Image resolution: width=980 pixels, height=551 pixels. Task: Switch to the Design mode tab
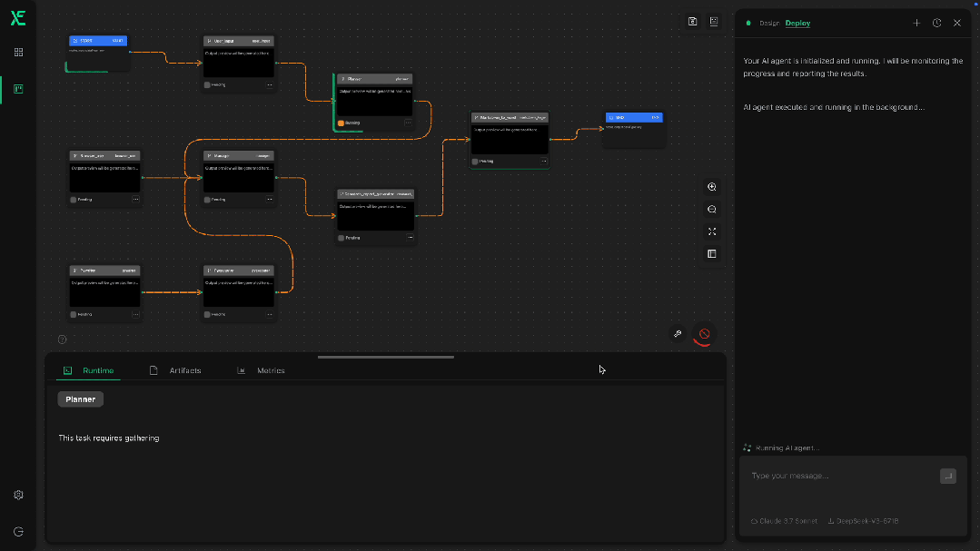pyautogui.click(x=768, y=23)
